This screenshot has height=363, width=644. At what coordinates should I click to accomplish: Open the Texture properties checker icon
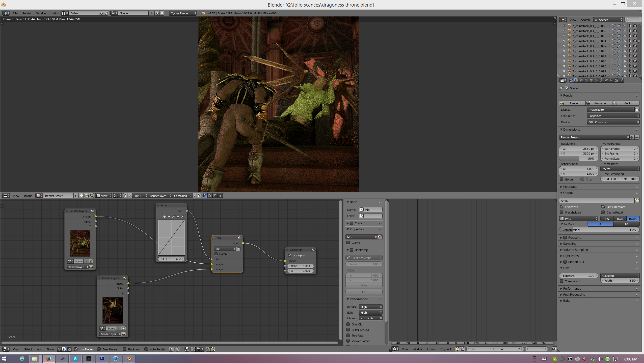pyautogui.click(x=616, y=80)
